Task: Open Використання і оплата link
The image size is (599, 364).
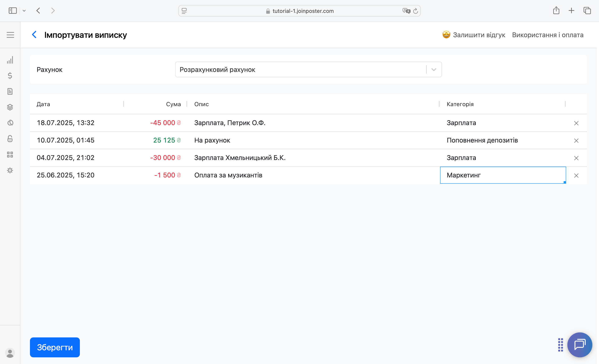Action: click(x=547, y=35)
